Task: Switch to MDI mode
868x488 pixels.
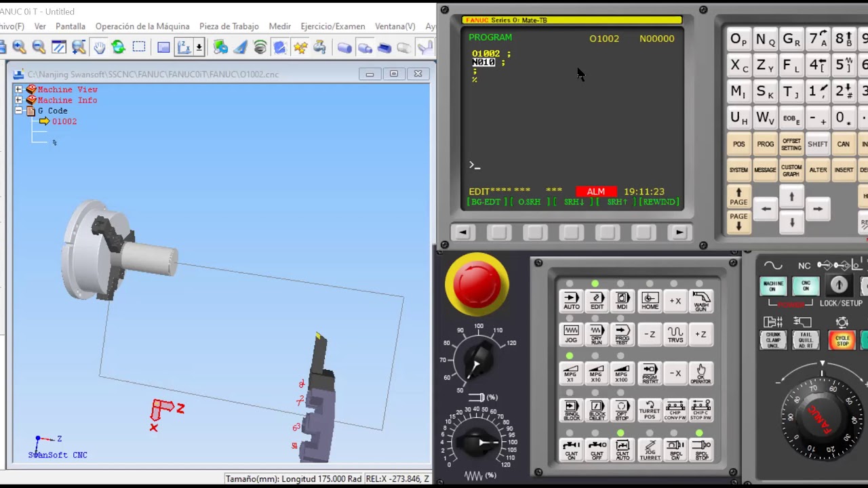Action: (x=623, y=301)
